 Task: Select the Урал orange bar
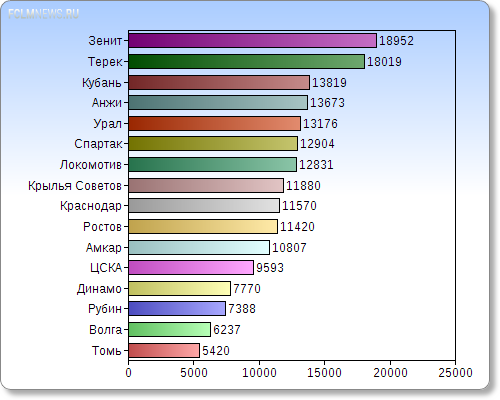(215, 124)
